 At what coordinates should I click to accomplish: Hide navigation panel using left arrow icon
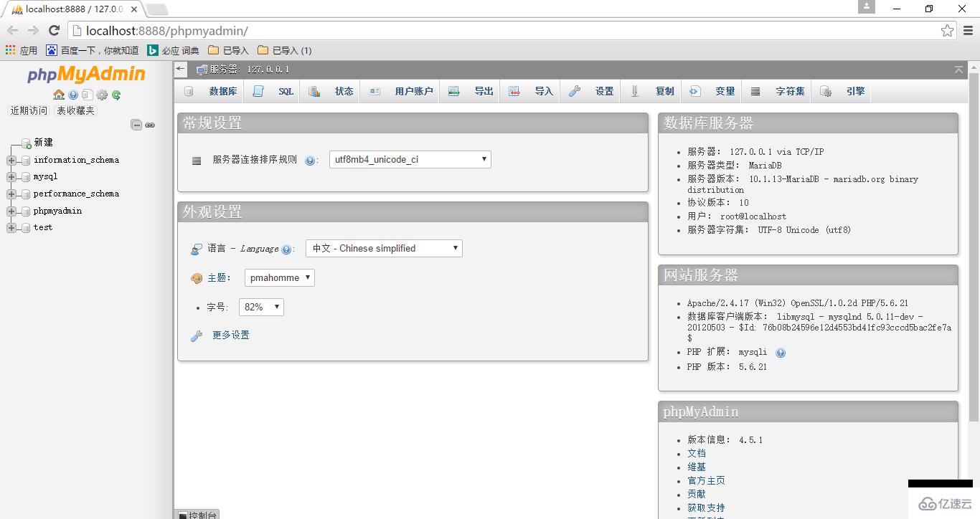[181, 70]
